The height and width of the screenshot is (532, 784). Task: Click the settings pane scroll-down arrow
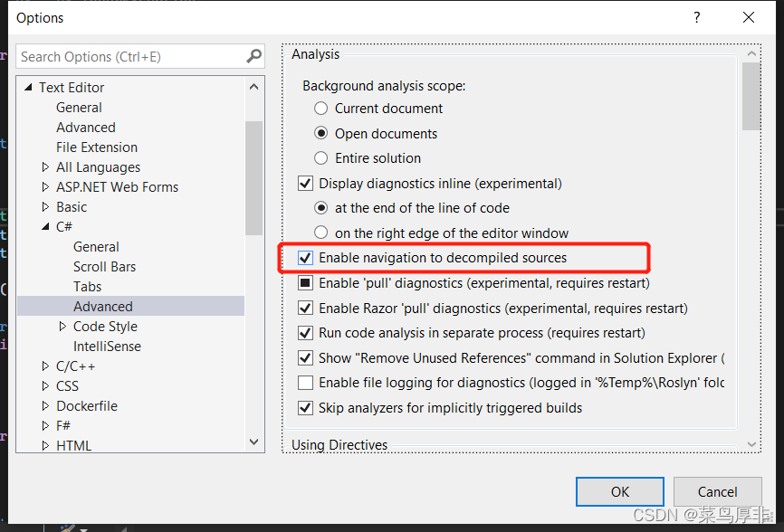tap(751, 444)
